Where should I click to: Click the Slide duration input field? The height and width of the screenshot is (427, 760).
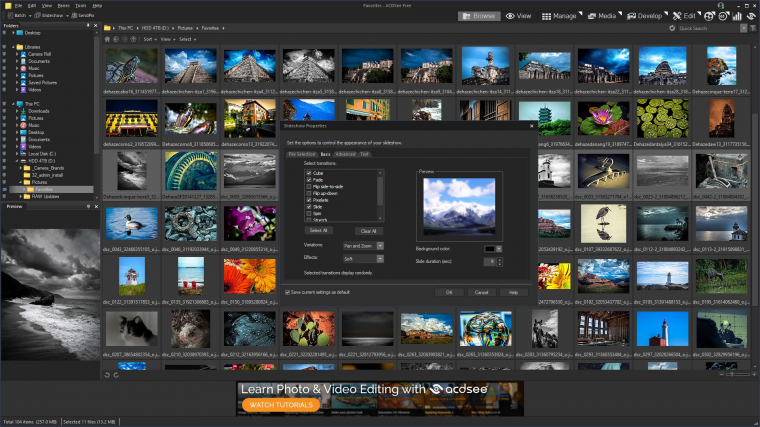coord(489,261)
